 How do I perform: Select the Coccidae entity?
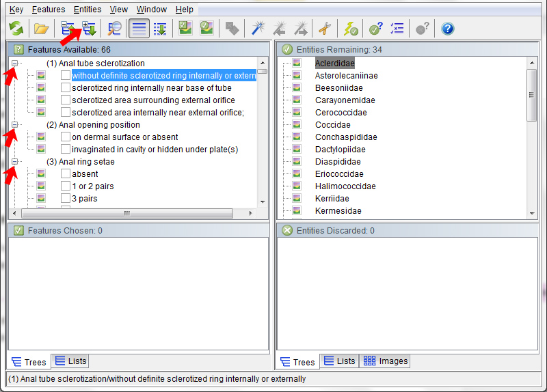point(332,125)
